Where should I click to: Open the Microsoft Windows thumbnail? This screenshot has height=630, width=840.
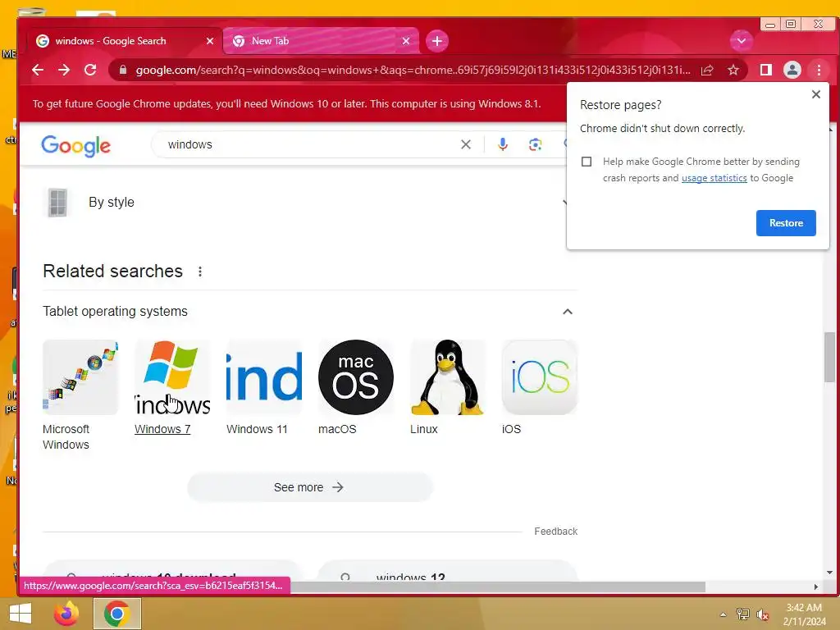[80, 377]
